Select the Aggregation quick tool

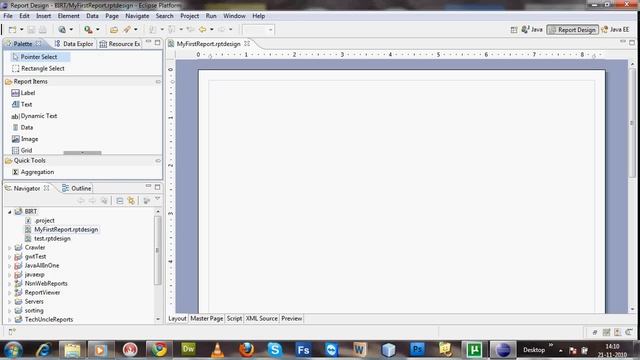[33, 172]
